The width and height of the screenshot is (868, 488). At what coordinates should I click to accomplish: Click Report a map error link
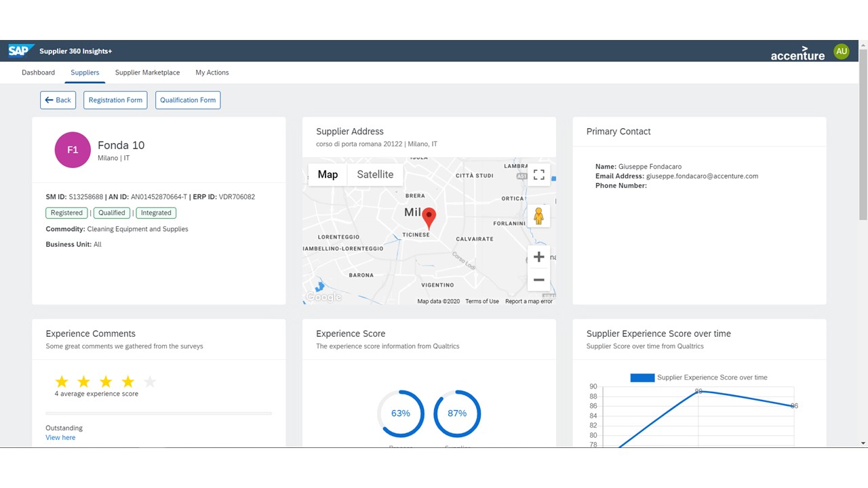(x=529, y=301)
